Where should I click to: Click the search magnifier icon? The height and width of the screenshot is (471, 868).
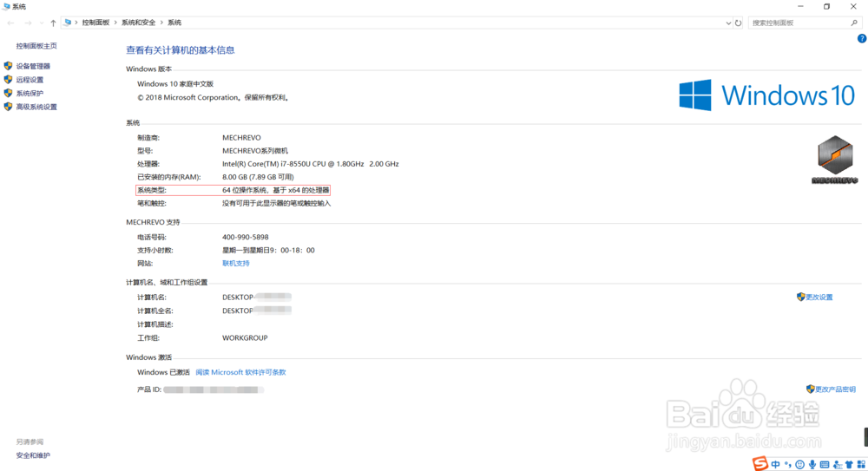pos(854,23)
